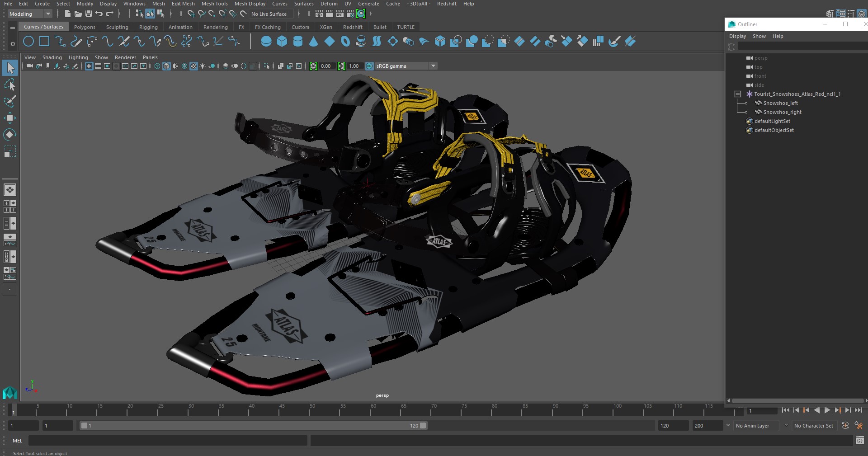This screenshot has height=456, width=868.
Task: Open the No Character Set dropdown
Action: [815, 426]
